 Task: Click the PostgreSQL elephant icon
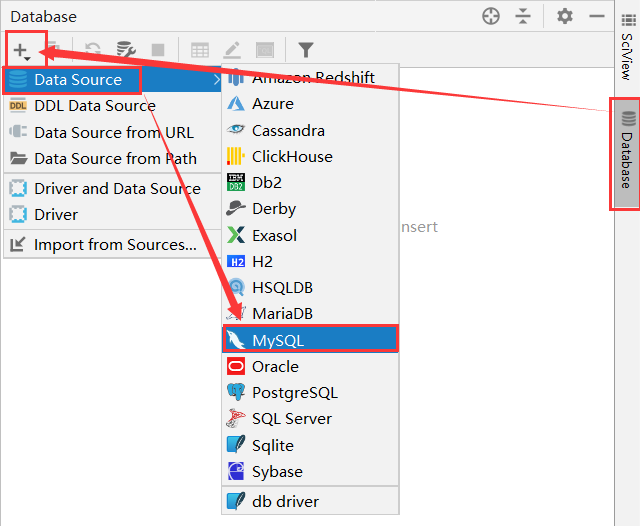point(236,392)
